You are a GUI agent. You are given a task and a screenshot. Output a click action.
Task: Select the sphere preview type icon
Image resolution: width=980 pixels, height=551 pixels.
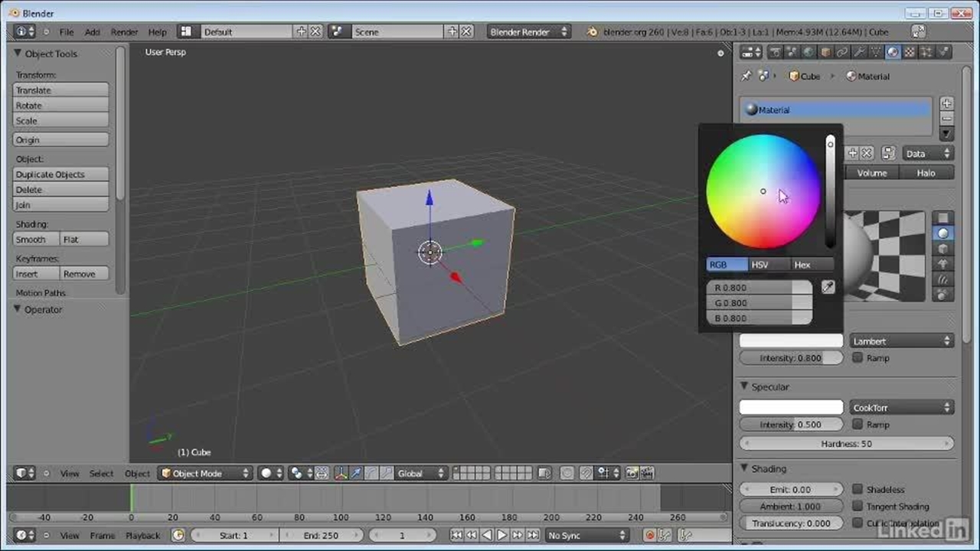[x=943, y=233]
